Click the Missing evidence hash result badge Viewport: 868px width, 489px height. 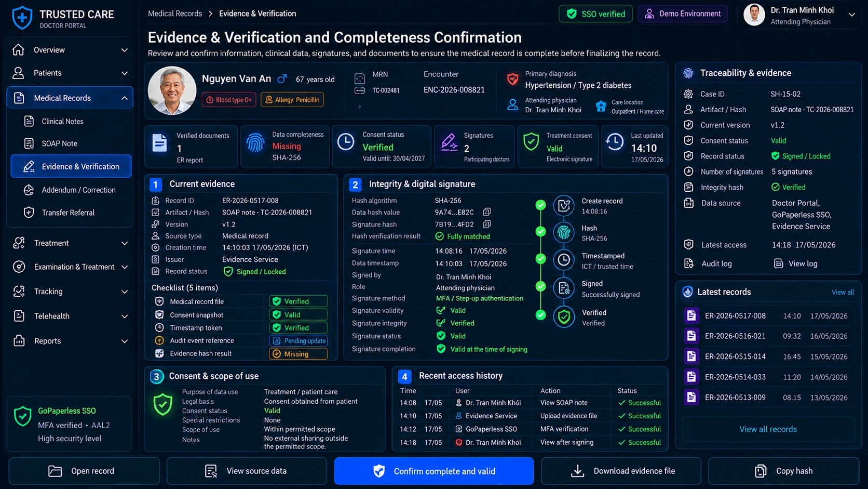pos(299,354)
